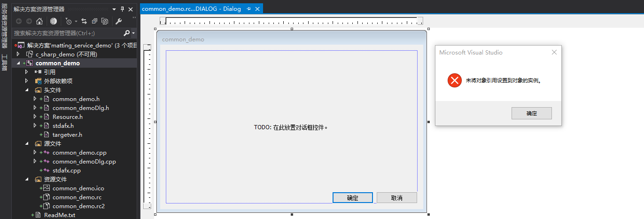Open the Solution Explorer window options dropdown arrow

point(114,9)
